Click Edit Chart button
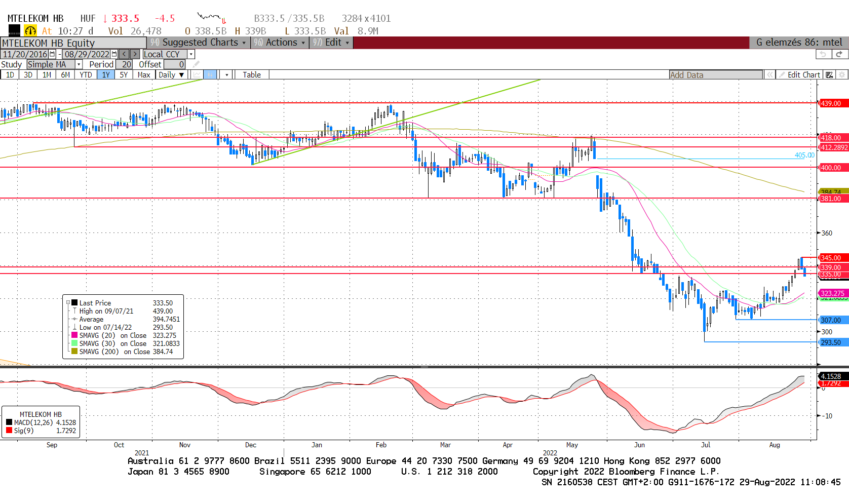The width and height of the screenshot is (849, 504). click(x=799, y=75)
